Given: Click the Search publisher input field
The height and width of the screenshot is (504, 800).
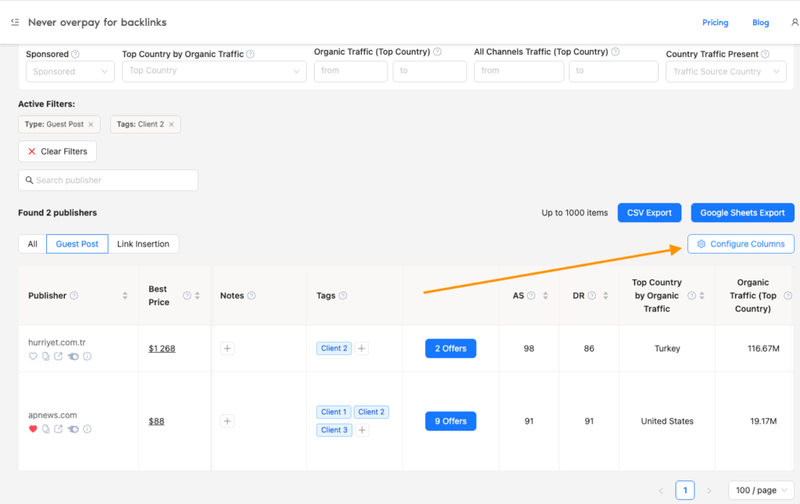Looking at the screenshot, I should [x=108, y=180].
